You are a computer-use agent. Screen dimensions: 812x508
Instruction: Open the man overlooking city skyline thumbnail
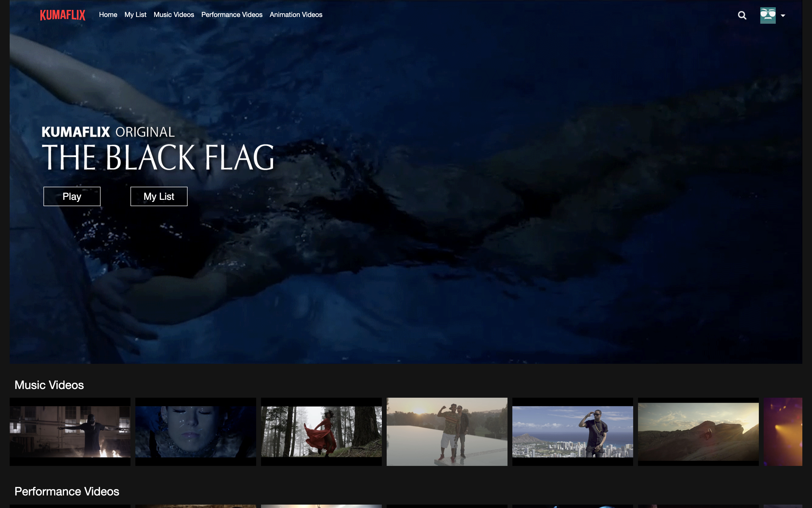click(573, 432)
